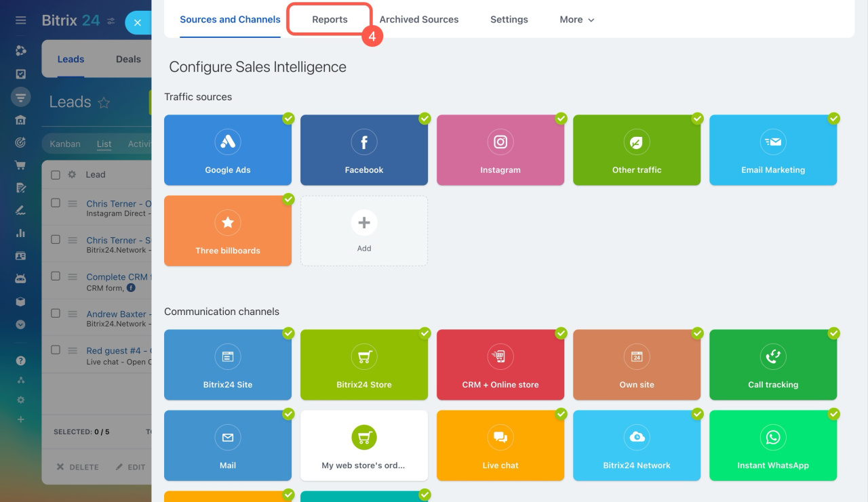Open row menu for Complete CRM lead
Screen dimensions: 868x502
click(73, 276)
